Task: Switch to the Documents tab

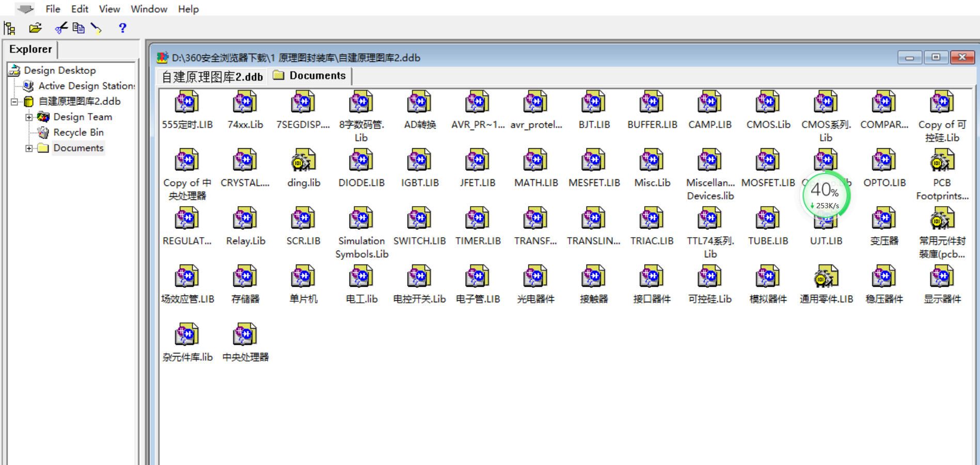Action: point(310,75)
